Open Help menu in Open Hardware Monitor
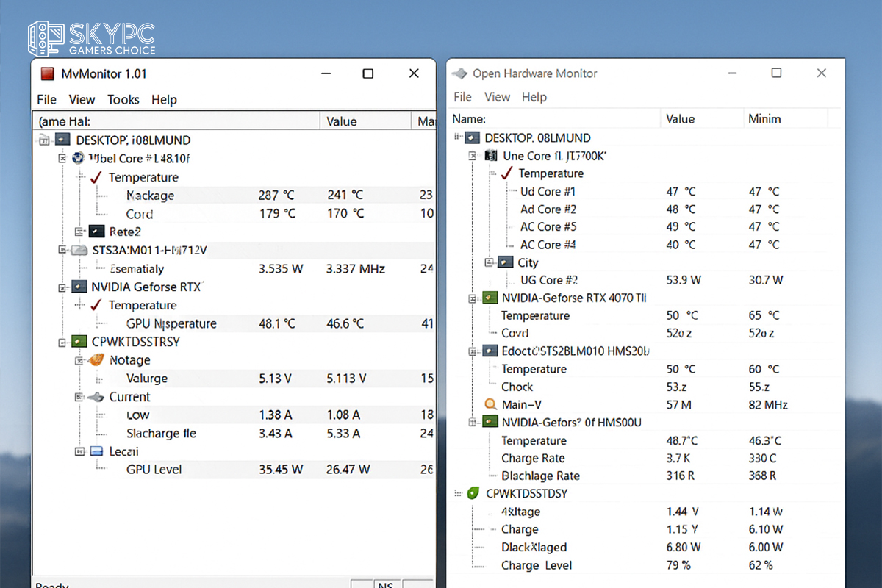 pyautogui.click(x=534, y=97)
